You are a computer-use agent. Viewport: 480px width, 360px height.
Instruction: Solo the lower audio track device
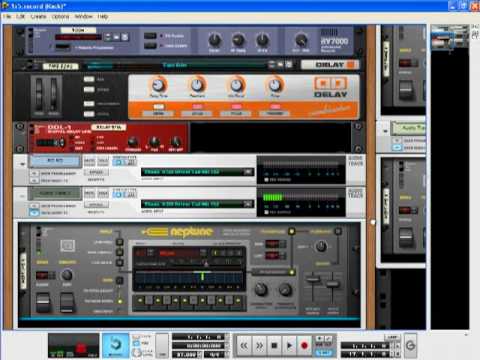(x=103, y=193)
